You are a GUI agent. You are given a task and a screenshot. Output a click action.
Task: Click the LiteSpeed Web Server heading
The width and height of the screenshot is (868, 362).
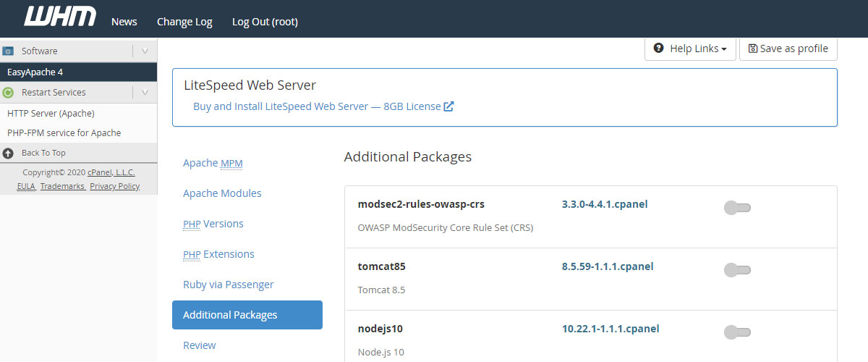click(250, 85)
